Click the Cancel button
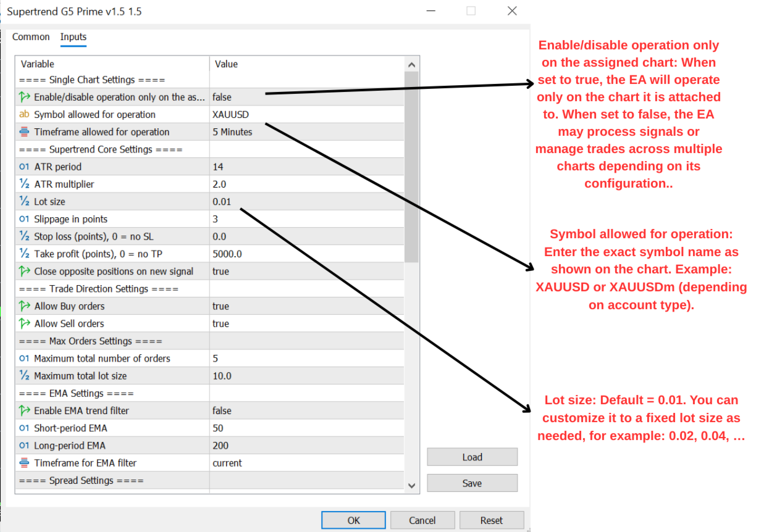 tap(422, 520)
